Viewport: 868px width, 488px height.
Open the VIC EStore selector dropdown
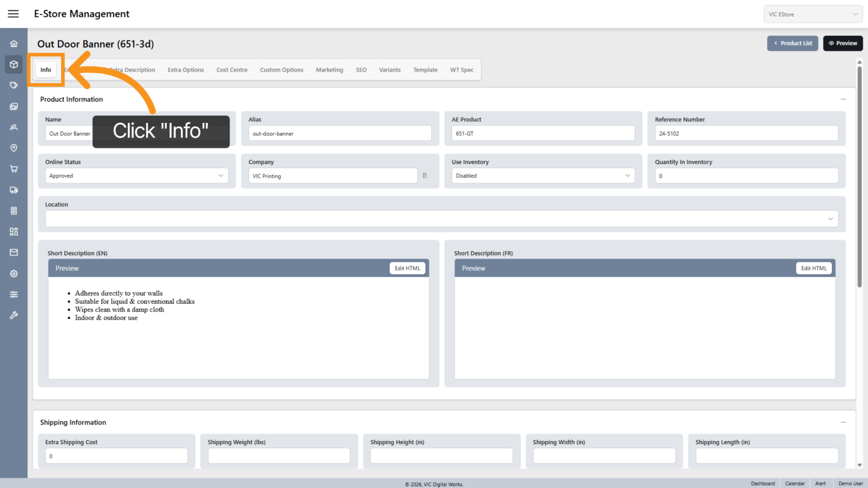812,14
